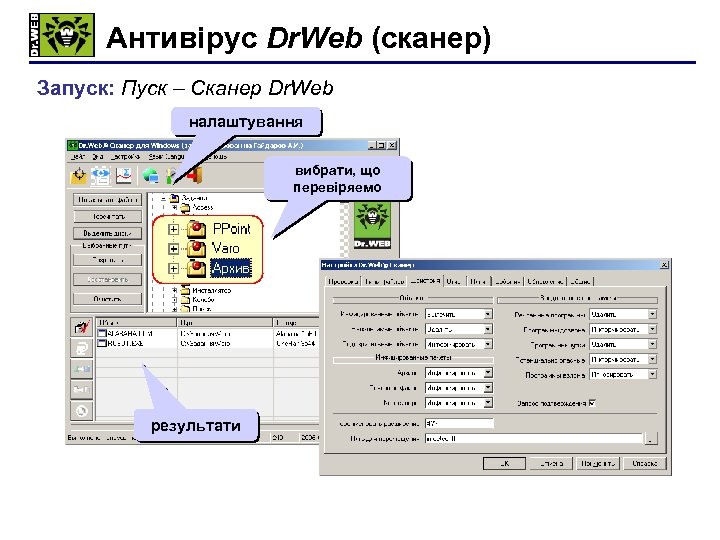
Task: Open the statistics chart icon with sigma
Action: pos(123,175)
